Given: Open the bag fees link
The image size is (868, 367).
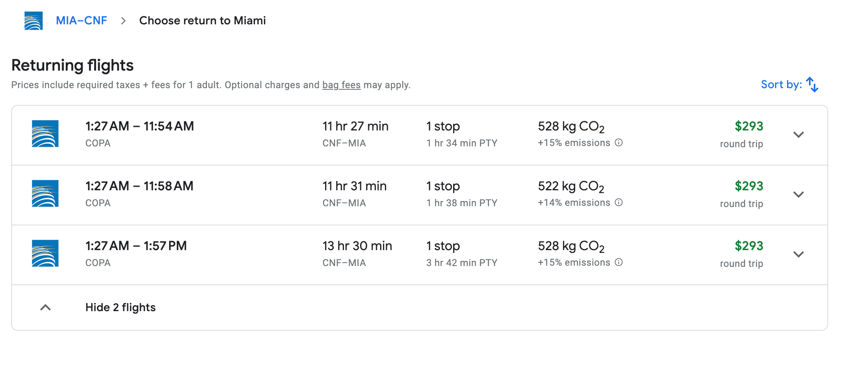Looking at the screenshot, I should [341, 85].
